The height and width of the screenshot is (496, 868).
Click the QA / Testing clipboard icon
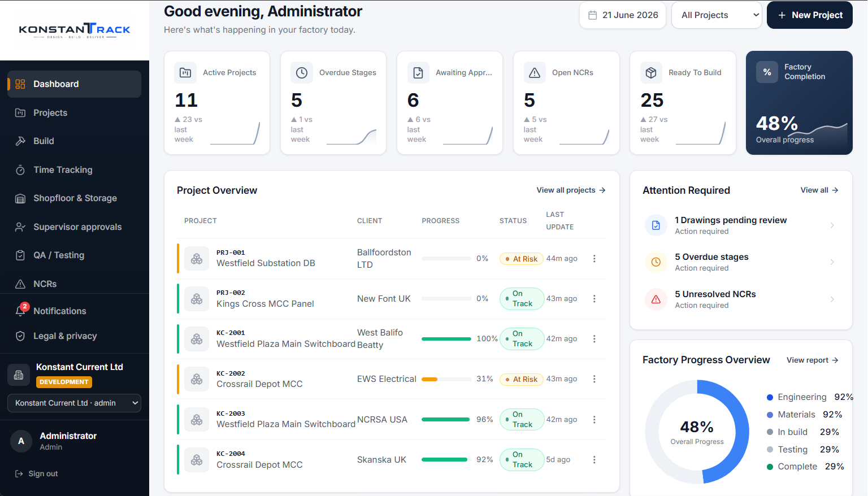point(20,255)
